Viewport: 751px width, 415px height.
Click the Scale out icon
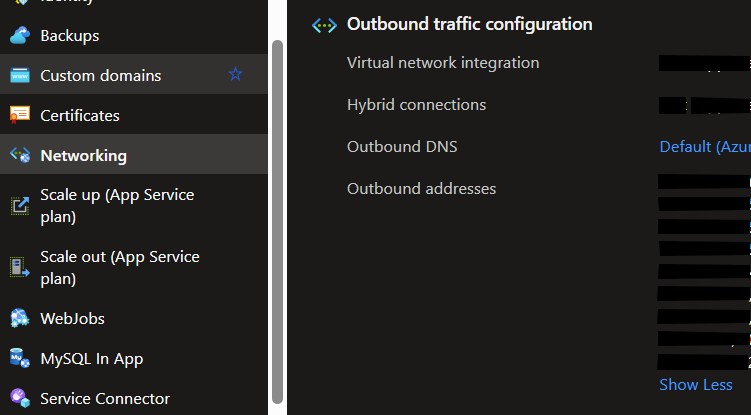coord(19,267)
